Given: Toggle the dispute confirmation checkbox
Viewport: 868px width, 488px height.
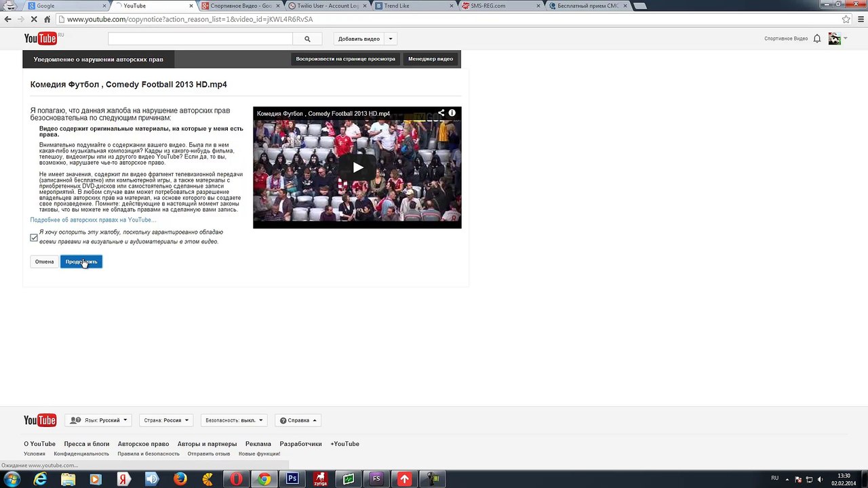Looking at the screenshot, I should [34, 237].
